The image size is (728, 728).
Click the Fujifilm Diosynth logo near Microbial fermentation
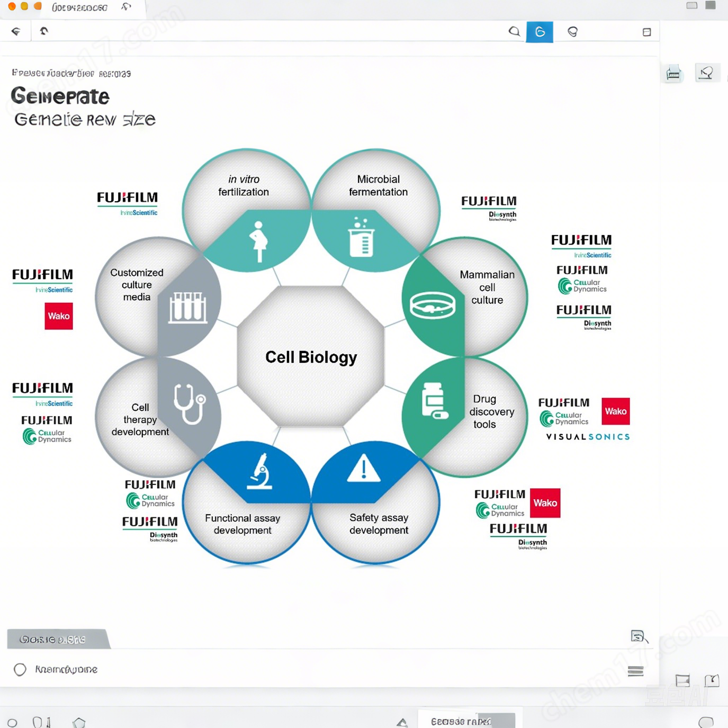[x=489, y=208]
